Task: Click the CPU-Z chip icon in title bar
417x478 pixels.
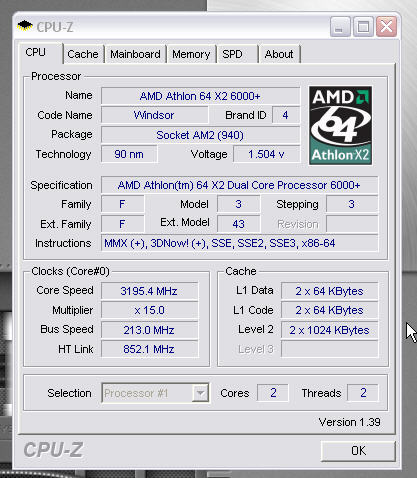Action: [25, 26]
